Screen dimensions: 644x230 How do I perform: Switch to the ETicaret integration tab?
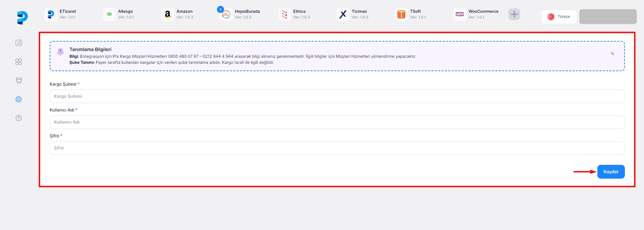click(60, 14)
